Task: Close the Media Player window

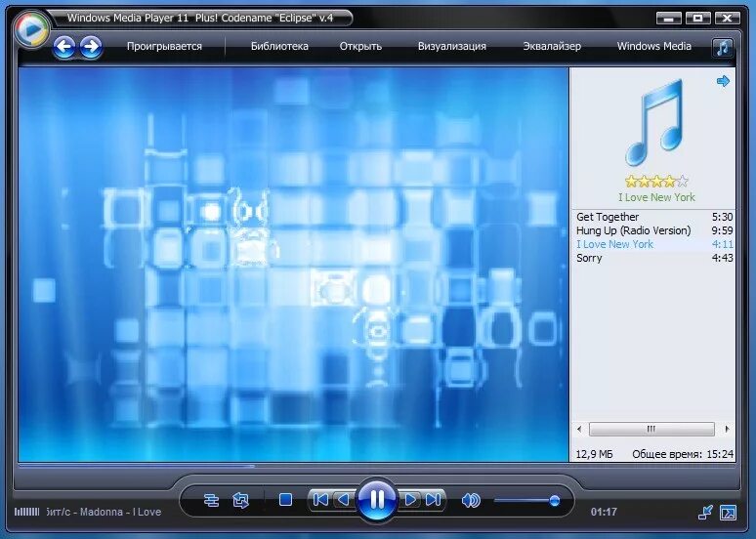Action: click(x=727, y=19)
